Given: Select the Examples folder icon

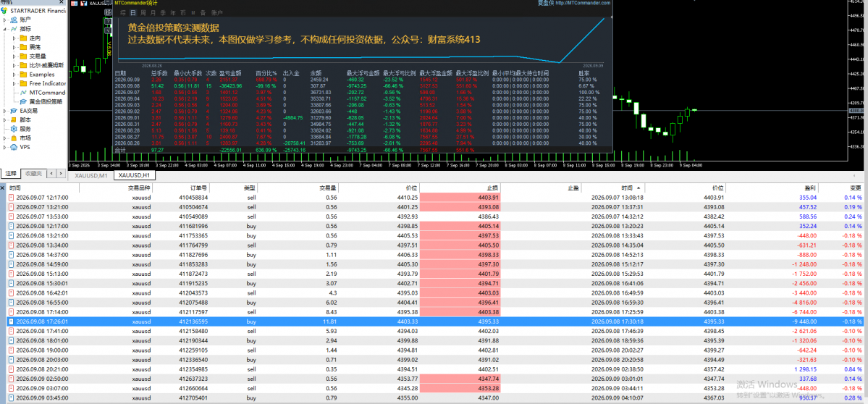Looking at the screenshot, I should pos(23,74).
